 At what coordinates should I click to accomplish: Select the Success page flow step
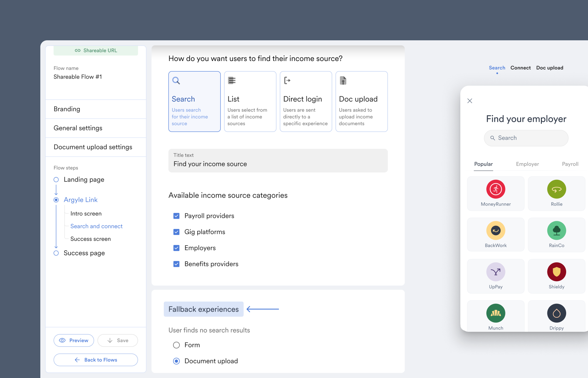pyautogui.click(x=84, y=253)
